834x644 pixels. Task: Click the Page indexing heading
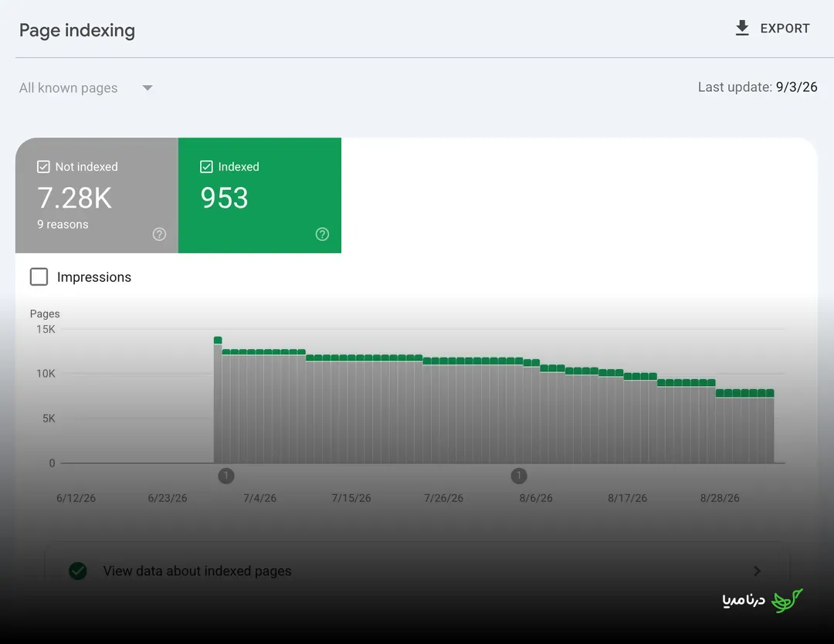pyautogui.click(x=77, y=30)
